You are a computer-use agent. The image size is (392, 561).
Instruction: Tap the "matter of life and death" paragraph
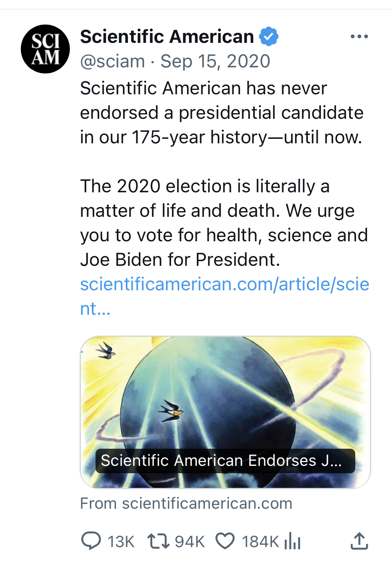224,223
